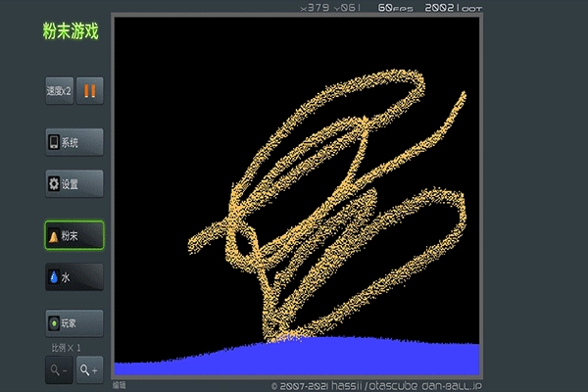Click the gear icon on the 设置 button

[54, 183]
